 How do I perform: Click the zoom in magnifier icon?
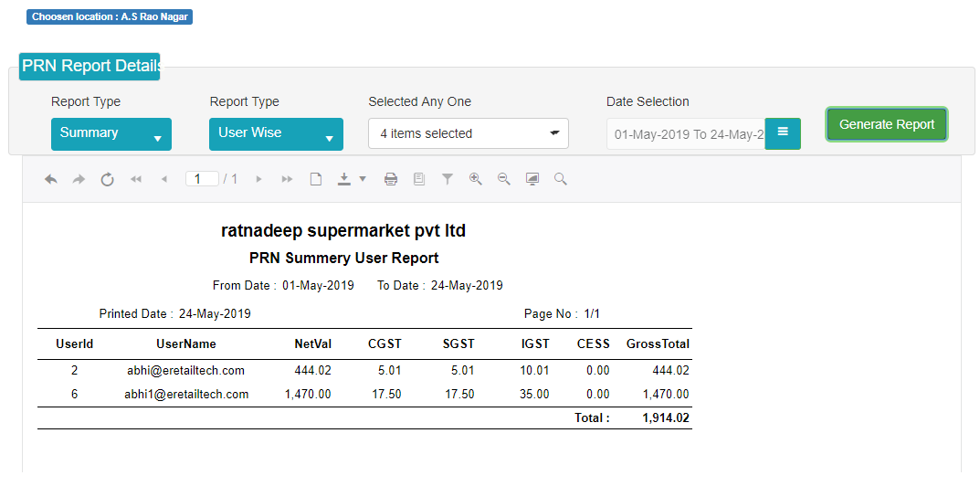476,179
